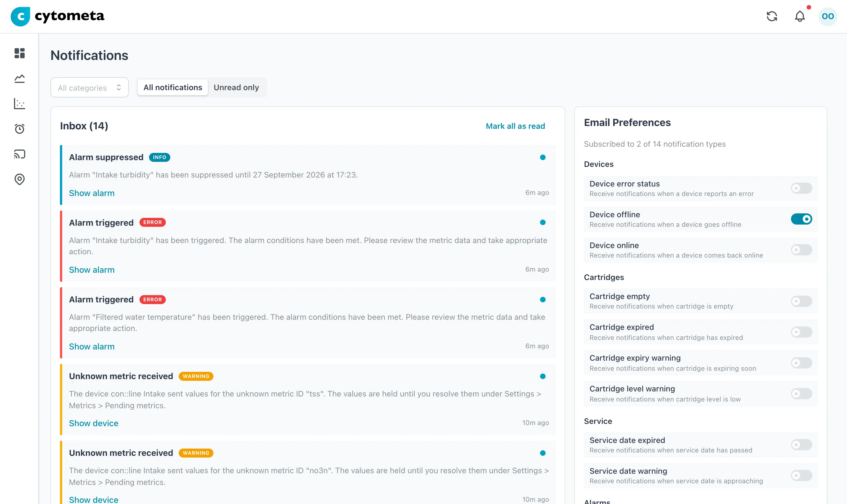Open the All categories dropdown
The image size is (847, 504).
pos(89,88)
